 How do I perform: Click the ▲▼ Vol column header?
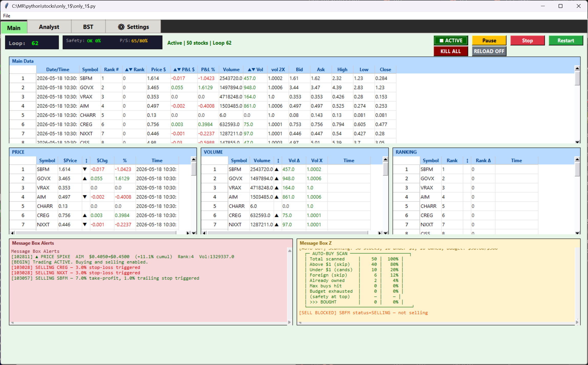(255, 69)
